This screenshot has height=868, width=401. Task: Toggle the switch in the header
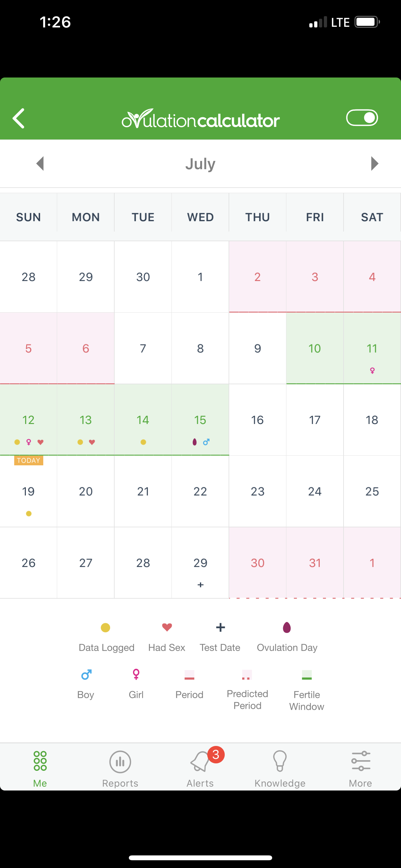[x=362, y=118]
